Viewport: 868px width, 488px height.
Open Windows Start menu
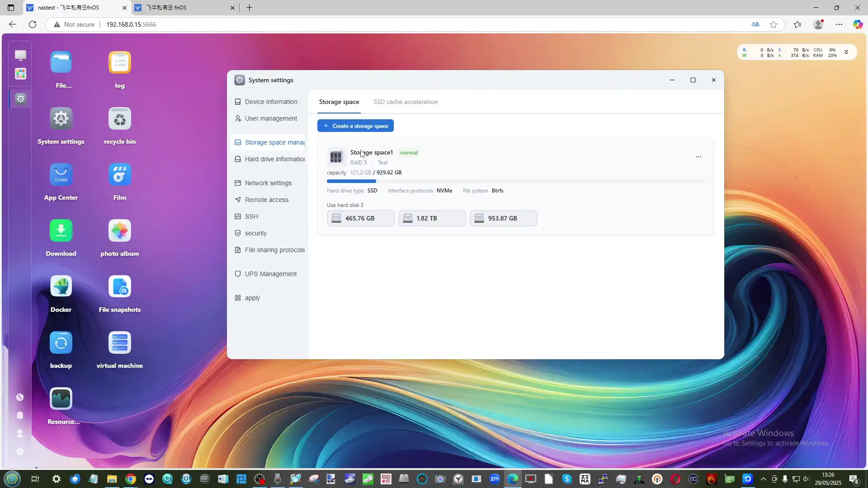(12, 479)
